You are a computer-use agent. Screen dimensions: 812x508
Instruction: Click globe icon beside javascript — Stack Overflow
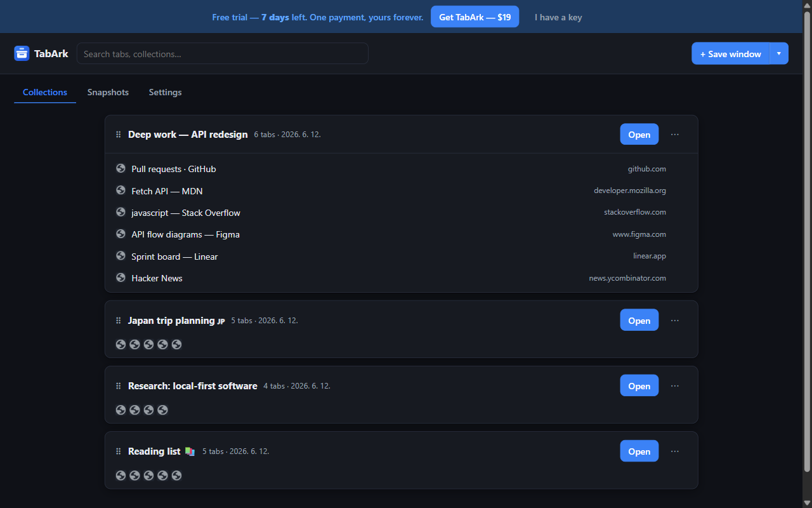(121, 212)
